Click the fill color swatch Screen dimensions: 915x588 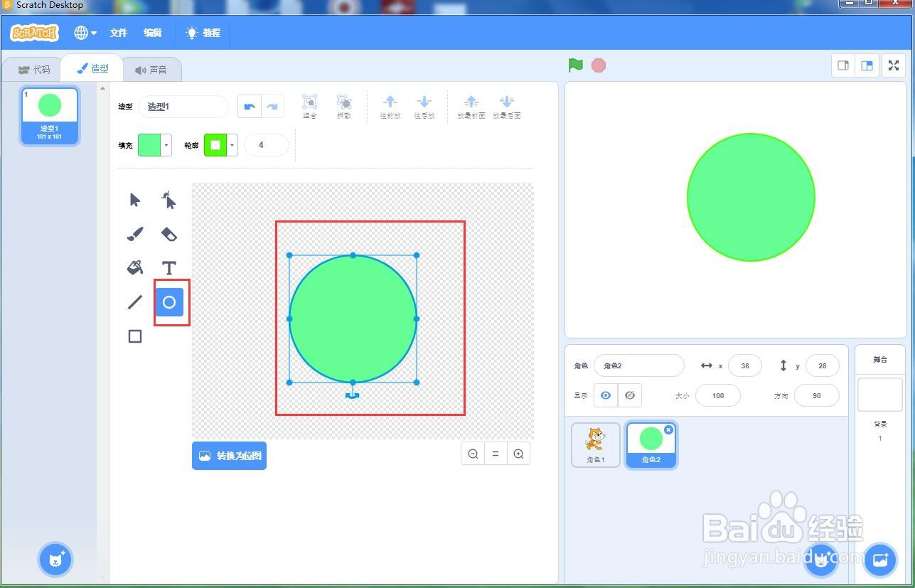pyautogui.click(x=149, y=145)
